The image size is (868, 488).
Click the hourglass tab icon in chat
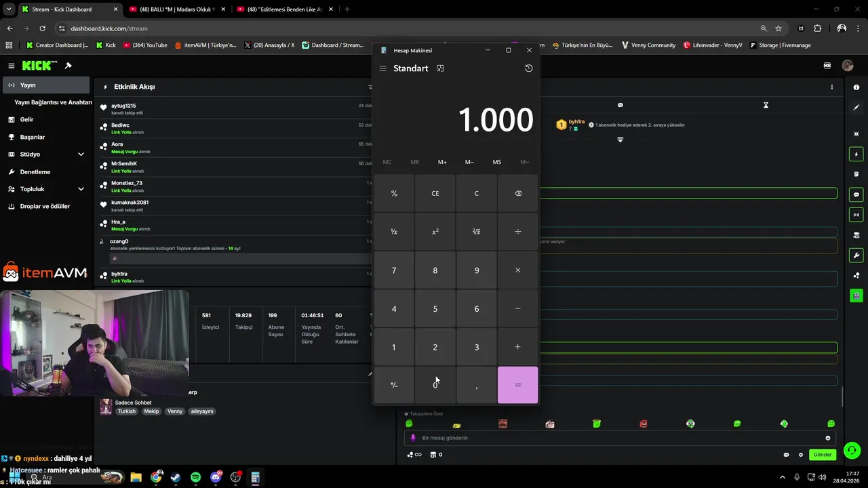coord(766,105)
